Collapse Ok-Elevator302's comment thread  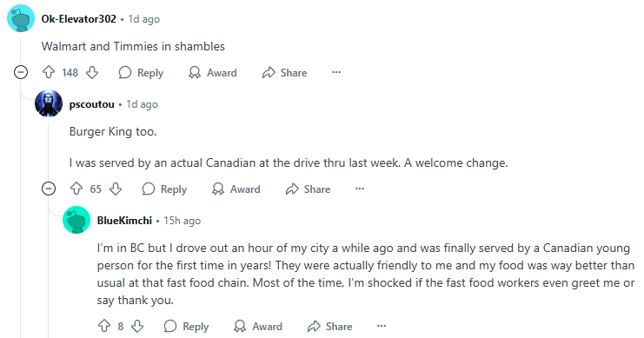[21, 72]
